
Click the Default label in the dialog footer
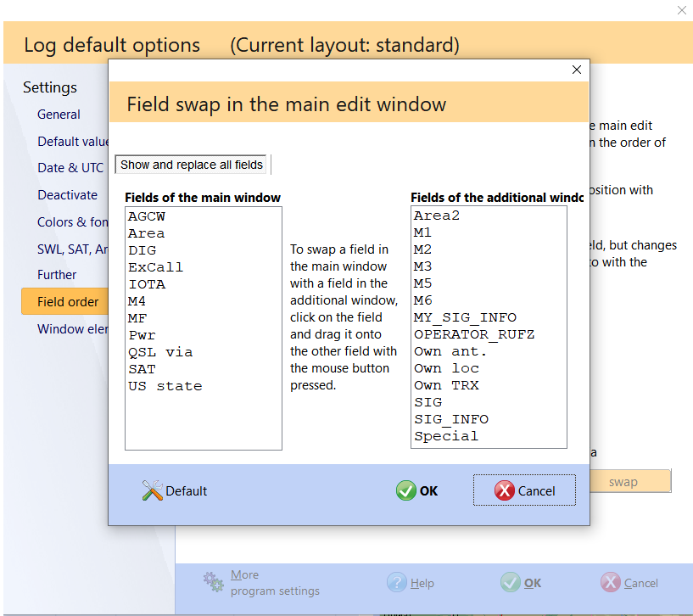pos(186,491)
